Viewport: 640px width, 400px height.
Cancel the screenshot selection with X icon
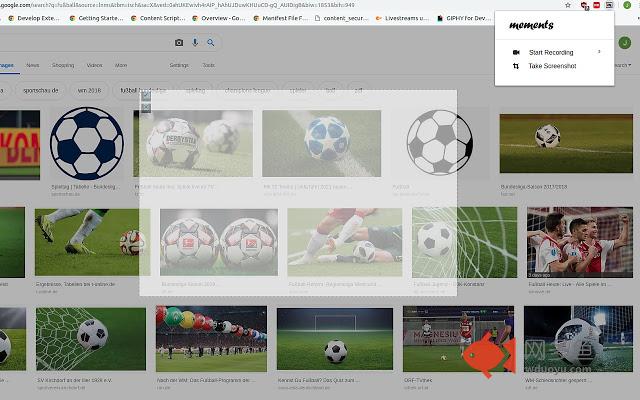pos(146,108)
